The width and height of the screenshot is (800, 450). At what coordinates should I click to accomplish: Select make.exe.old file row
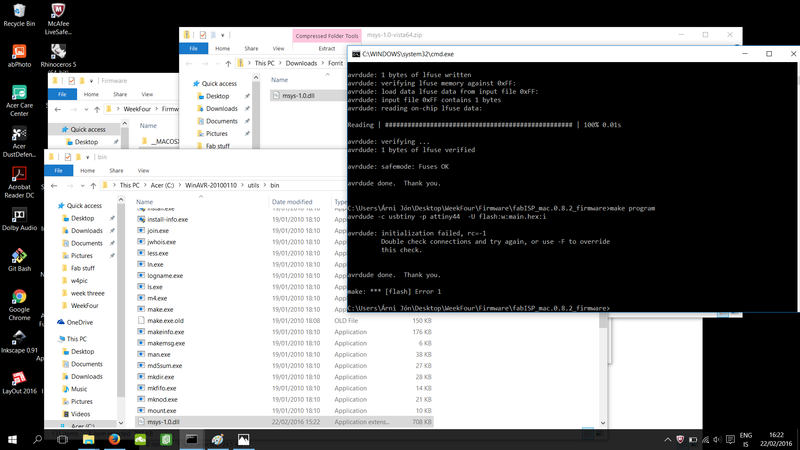(x=165, y=320)
